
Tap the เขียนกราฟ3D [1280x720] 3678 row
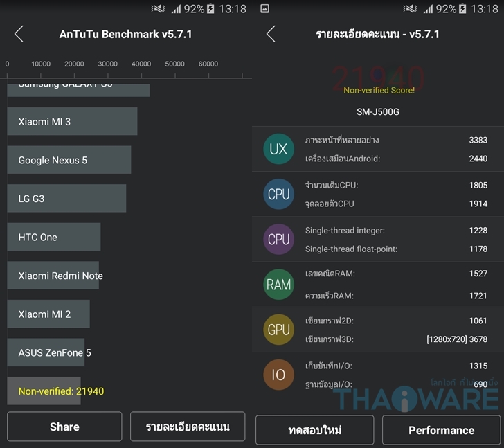tap(396, 339)
